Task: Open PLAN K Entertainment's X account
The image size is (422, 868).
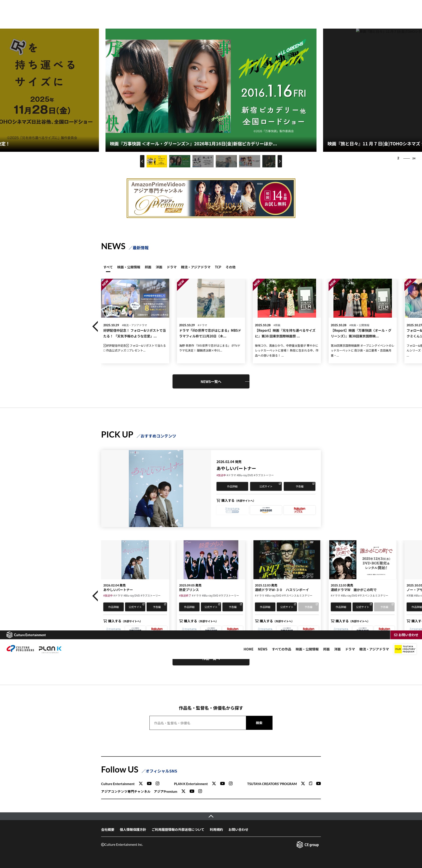Action: 214,784
